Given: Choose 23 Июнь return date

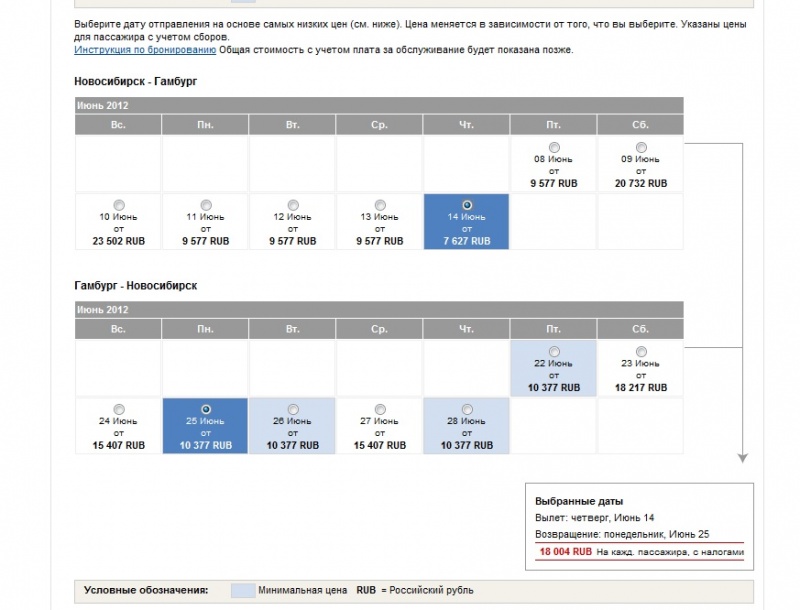Looking at the screenshot, I should 640,351.
